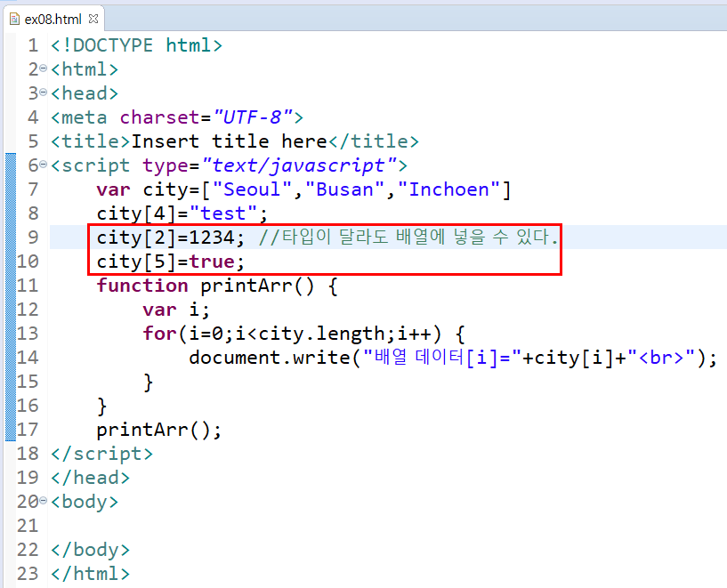
Task: Click the city[4]="test" statement
Action: [182, 213]
